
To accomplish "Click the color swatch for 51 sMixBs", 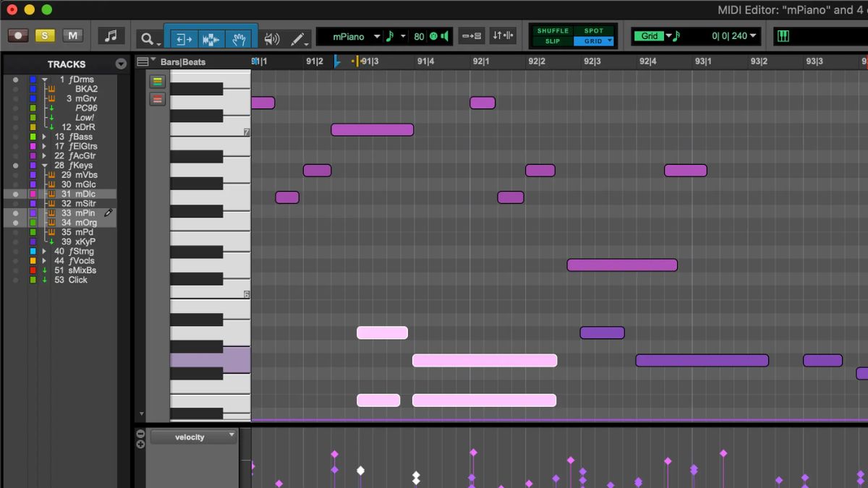I will [33, 270].
